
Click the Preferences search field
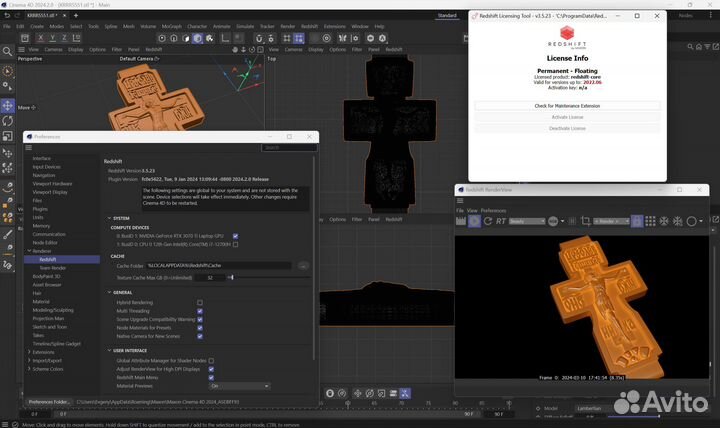point(289,147)
